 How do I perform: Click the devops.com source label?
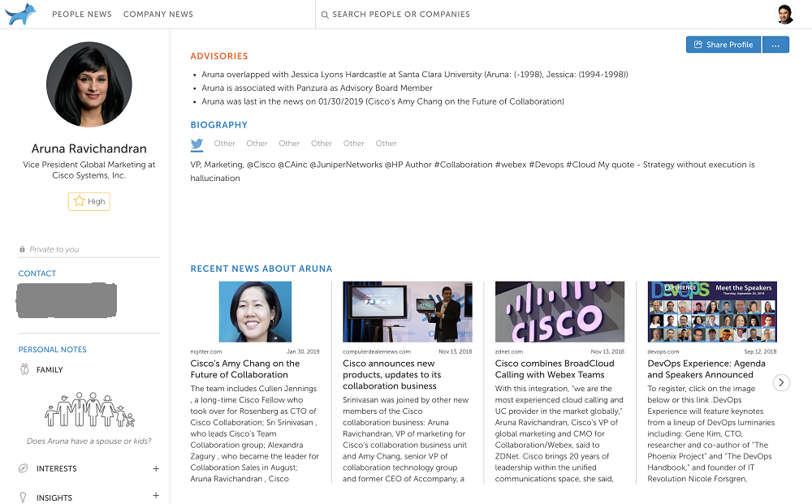point(663,351)
